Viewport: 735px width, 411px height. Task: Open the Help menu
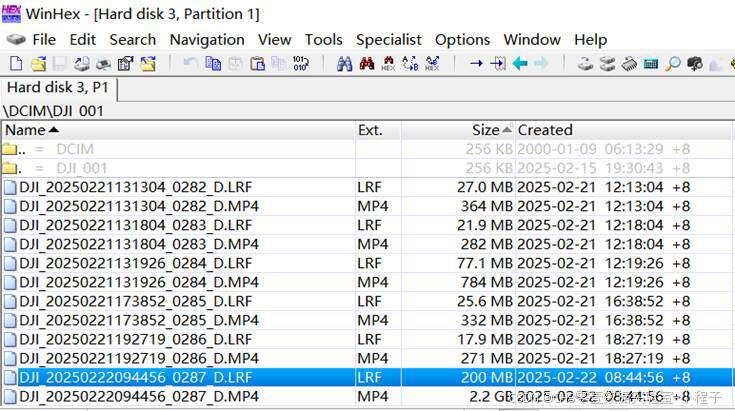[x=591, y=40]
